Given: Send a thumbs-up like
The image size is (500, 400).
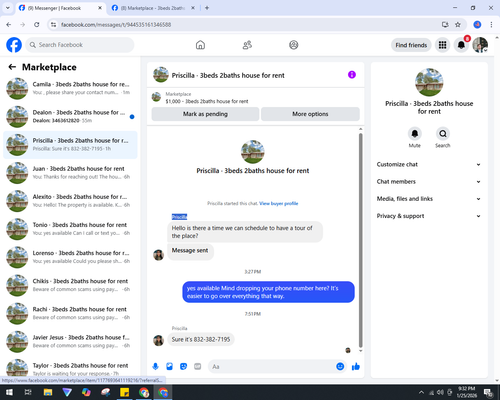Looking at the screenshot, I should 356,367.
